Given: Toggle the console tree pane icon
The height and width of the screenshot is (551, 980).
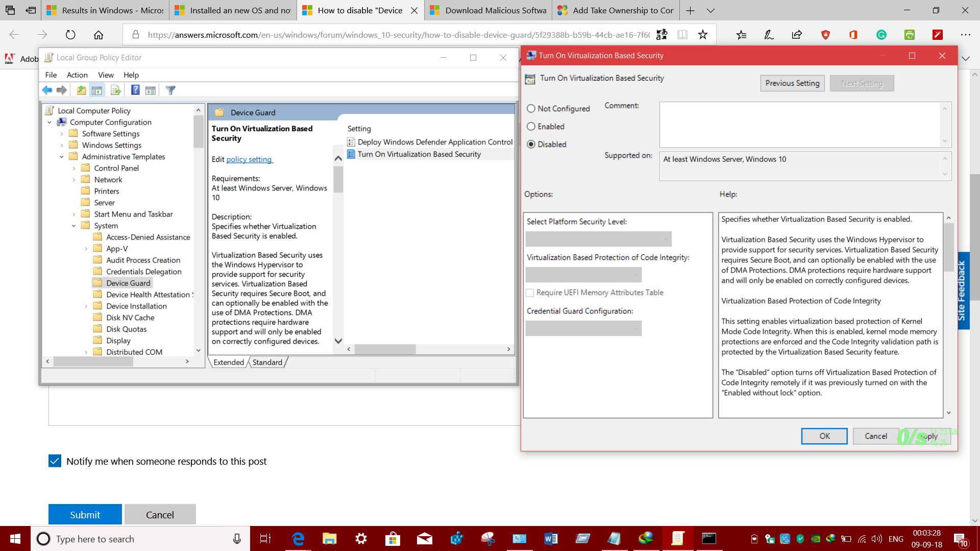Looking at the screenshot, I should coord(97,90).
